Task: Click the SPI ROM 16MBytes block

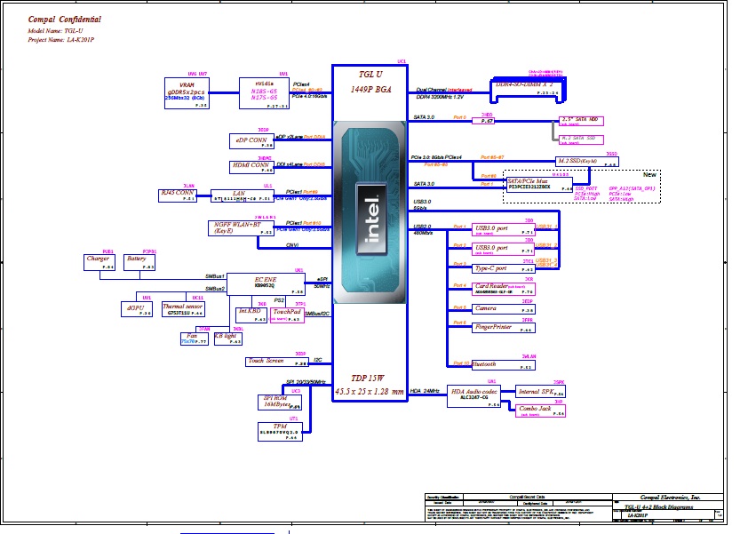Action: (x=280, y=402)
